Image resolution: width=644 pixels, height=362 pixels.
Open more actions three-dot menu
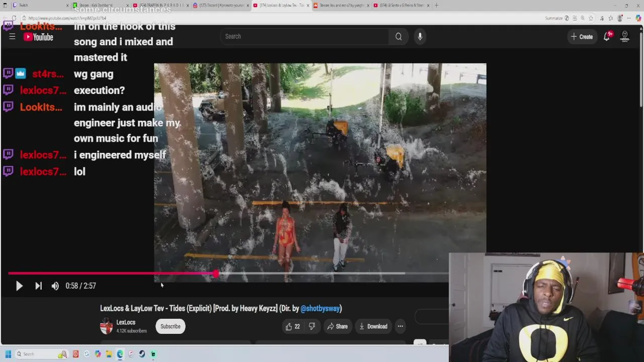pos(400,326)
